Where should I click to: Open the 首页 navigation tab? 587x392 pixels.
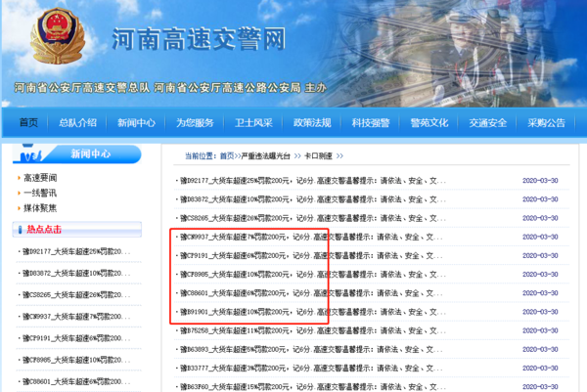pyautogui.click(x=28, y=123)
